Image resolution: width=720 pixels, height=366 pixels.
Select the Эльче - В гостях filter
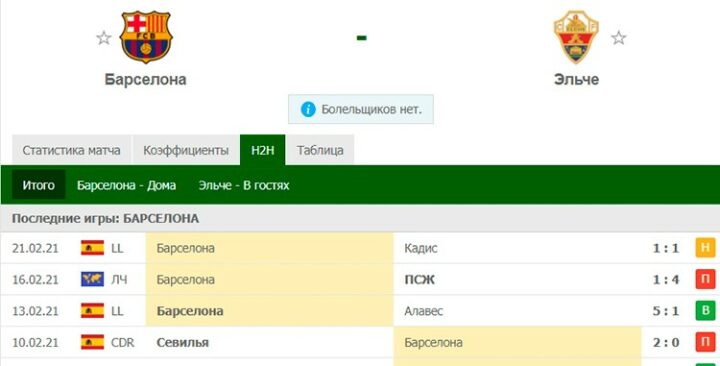[244, 185]
